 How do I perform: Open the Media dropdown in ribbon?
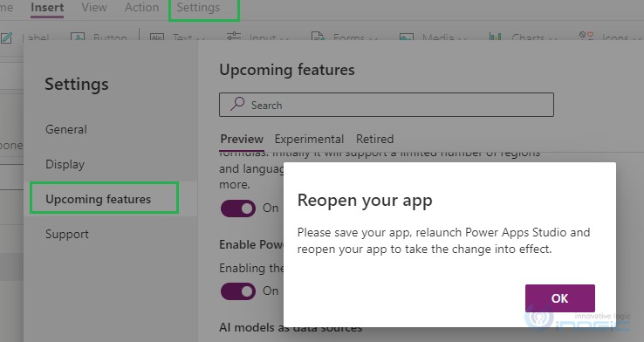click(x=444, y=38)
